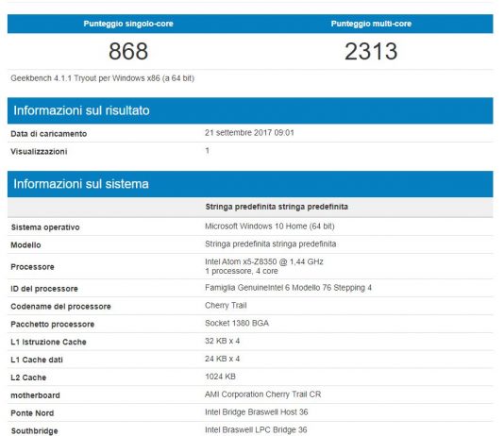Select 'AMI Corporation Cherry Trail CR' value
504x436 pixels.
tap(263, 394)
